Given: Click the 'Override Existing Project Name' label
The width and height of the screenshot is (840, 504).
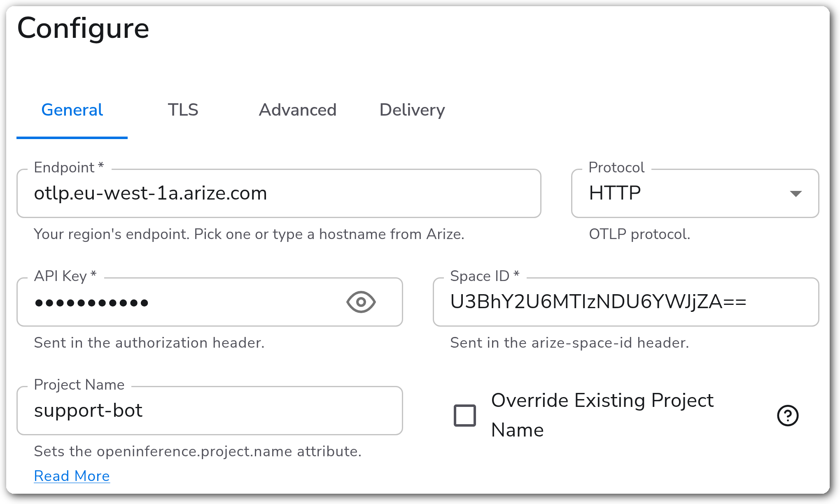Looking at the screenshot, I should pos(602,415).
